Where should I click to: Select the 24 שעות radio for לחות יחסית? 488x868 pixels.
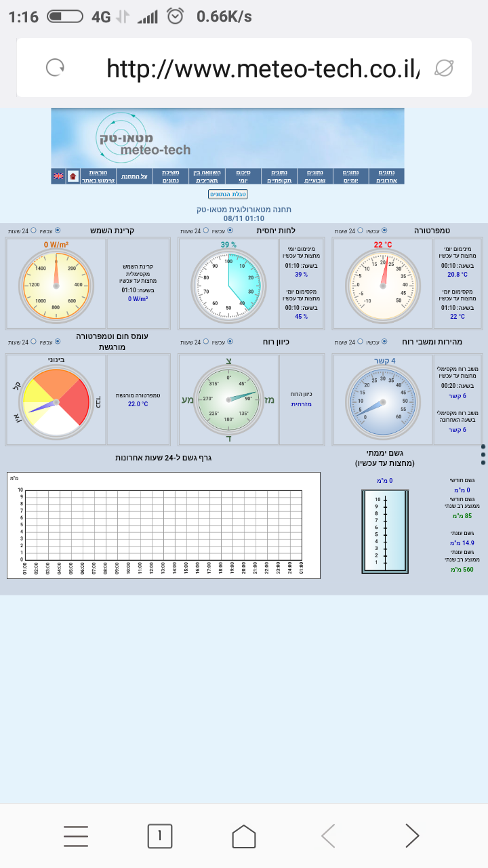click(x=205, y=231)
